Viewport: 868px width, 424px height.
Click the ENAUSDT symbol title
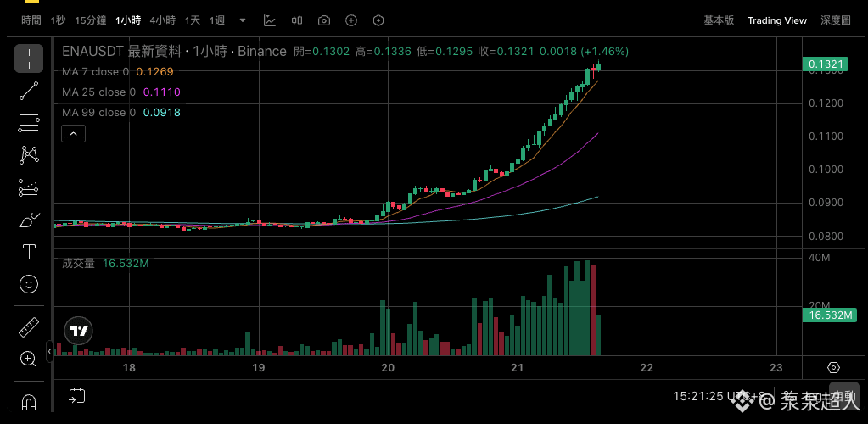(x=175, y=52)
